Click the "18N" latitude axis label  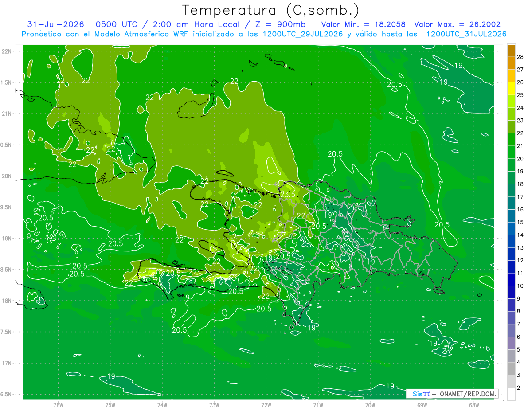pyautogui.click(x=7, y=301)
